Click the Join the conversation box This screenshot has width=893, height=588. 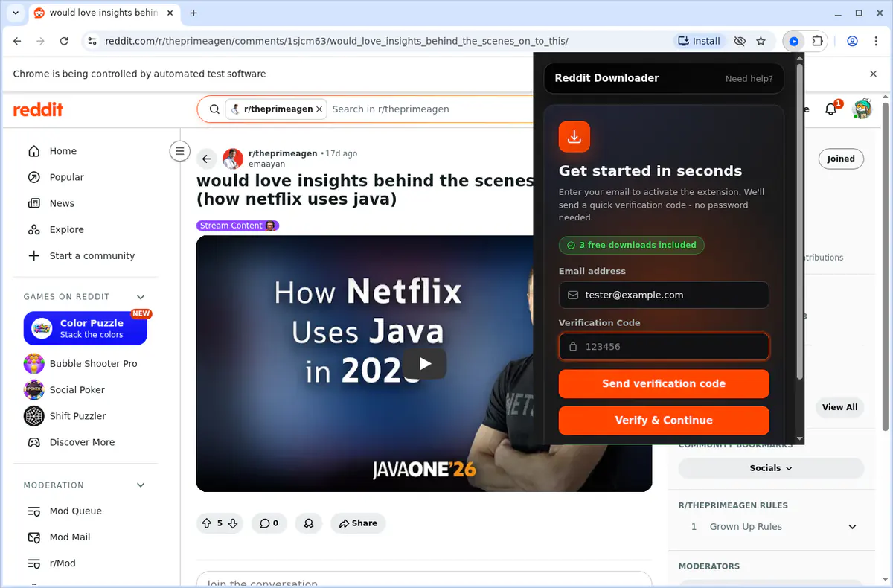click(424, 580)
